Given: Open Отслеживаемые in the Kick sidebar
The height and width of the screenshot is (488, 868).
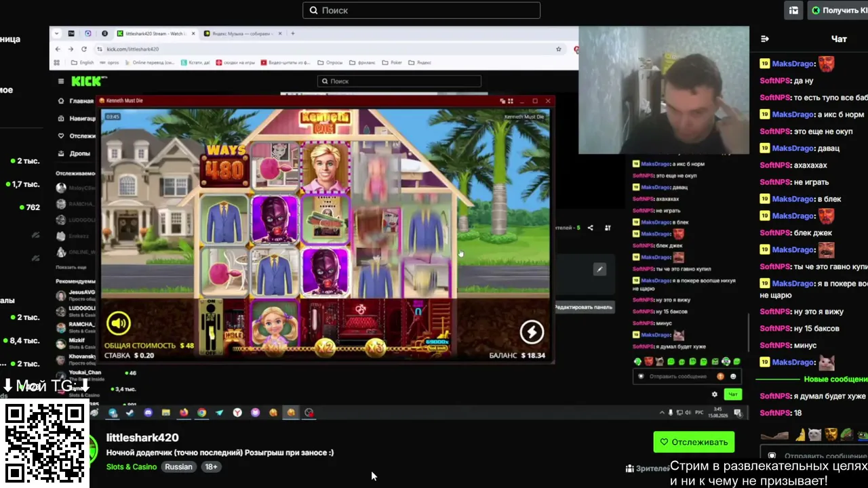Looking at the screenshot, I should [x=75, y=136].
